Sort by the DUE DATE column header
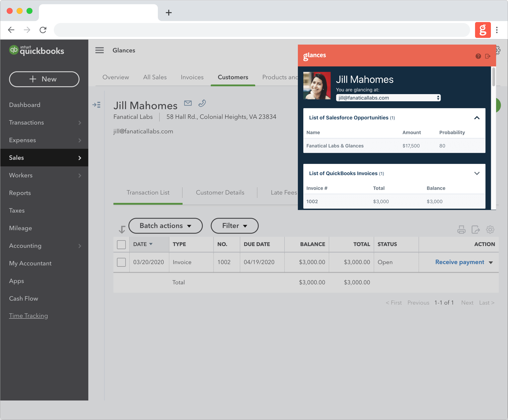Viewport: 508px width, 420px height. click(257, 244)
